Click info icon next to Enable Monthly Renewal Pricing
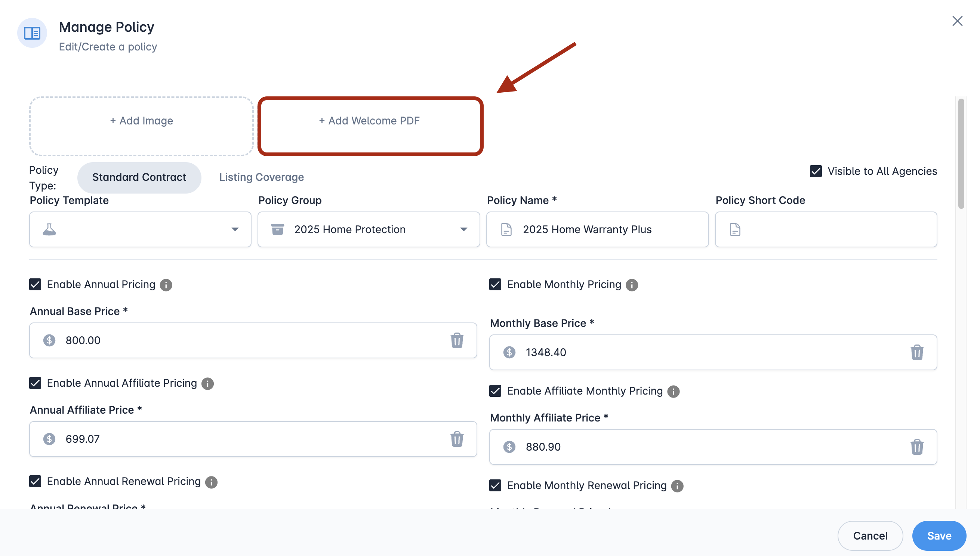This screenshot has width=980, height=556. coord(677,486)
